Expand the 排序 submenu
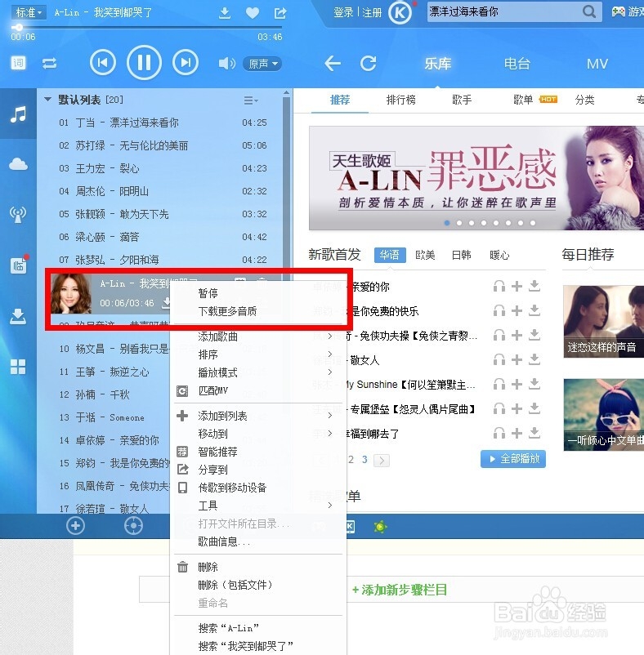644x655 pixels. (258, 354)
